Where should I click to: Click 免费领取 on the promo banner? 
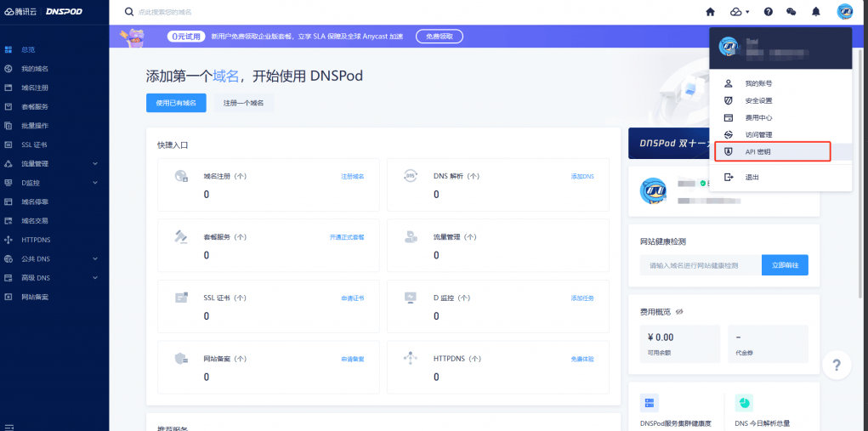tap(440, 37)
